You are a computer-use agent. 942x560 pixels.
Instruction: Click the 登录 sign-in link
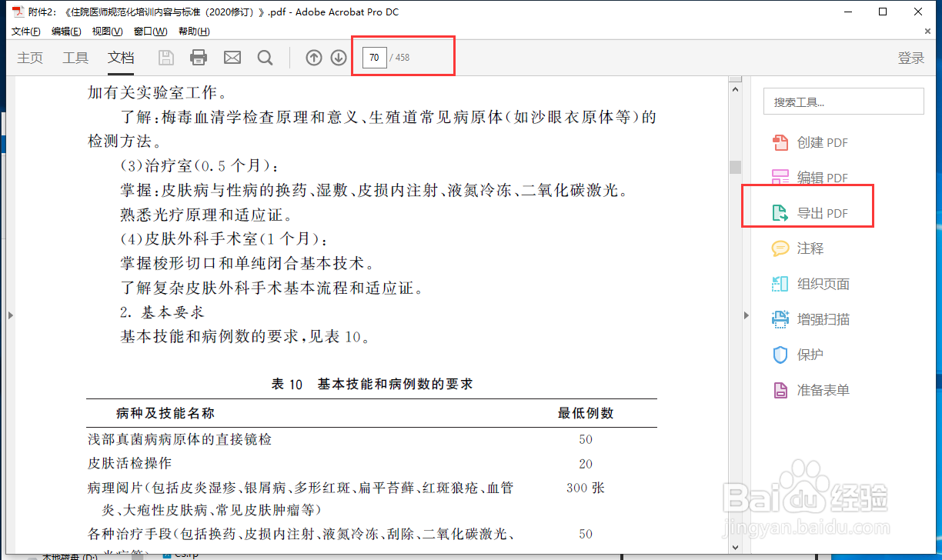coord(911,58)
